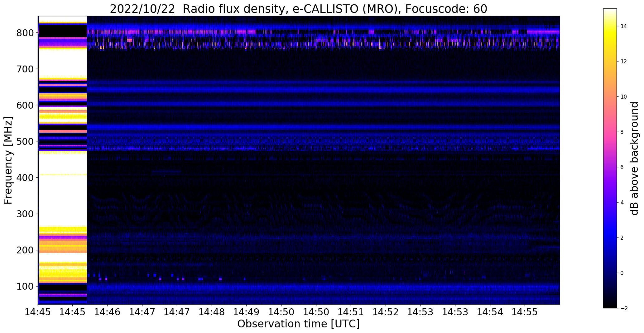Click the 14:48 time tick label
The width and height of the screenshot is (644, 333).
tap(212, 312)
